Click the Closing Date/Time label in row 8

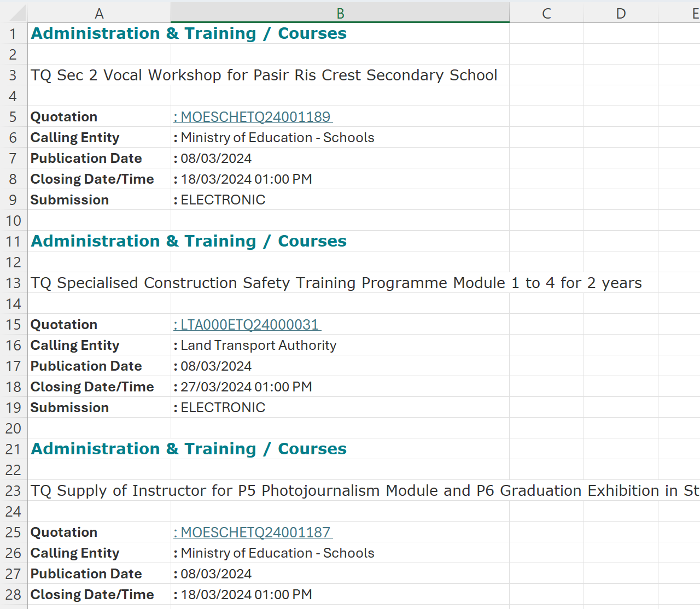tap(92, 179)
